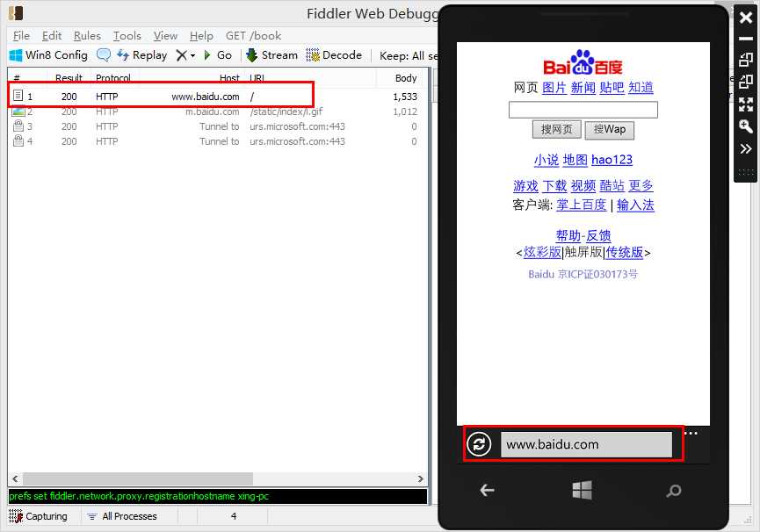Open the 视频 link

click(x=583, y=186)
